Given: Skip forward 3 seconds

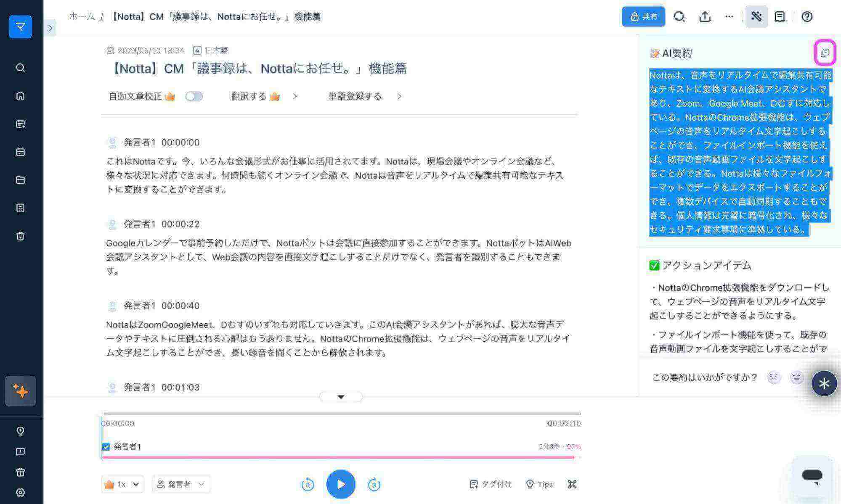Looking at the screenshot, I should click(374, 484).
